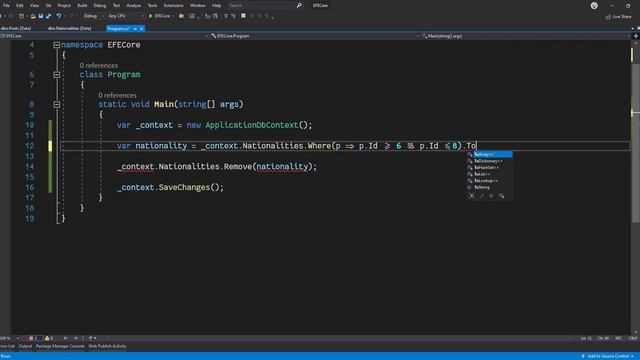Click the 'nationality' argument in Remove call
640x360 pixels.
(x=282, y=167)
